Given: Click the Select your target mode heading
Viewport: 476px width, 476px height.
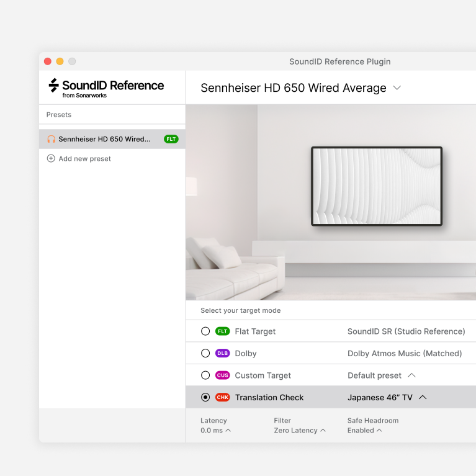Looking at the screenshot, I should point(241,310).
